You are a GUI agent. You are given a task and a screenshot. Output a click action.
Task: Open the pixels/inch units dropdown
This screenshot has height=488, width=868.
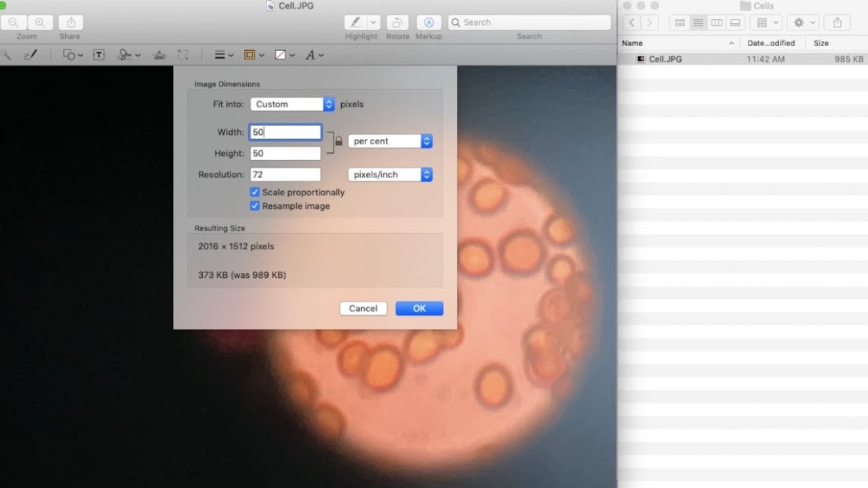coord(390,175)
